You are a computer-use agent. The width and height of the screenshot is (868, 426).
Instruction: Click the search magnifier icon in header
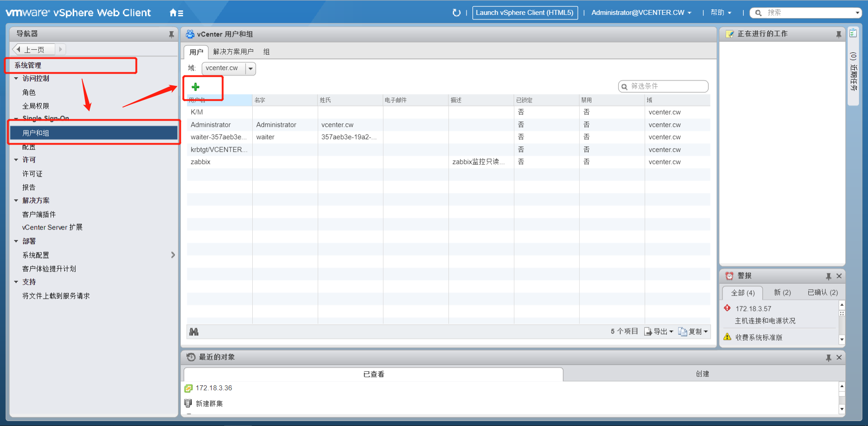coord(759,13)
